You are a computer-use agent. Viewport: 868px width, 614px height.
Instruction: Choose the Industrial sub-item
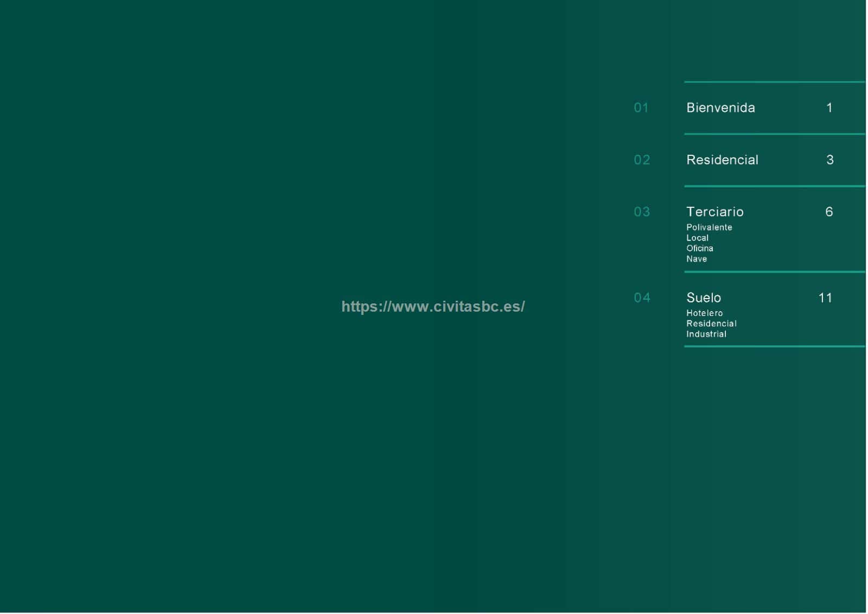click(x=706, y=334)
